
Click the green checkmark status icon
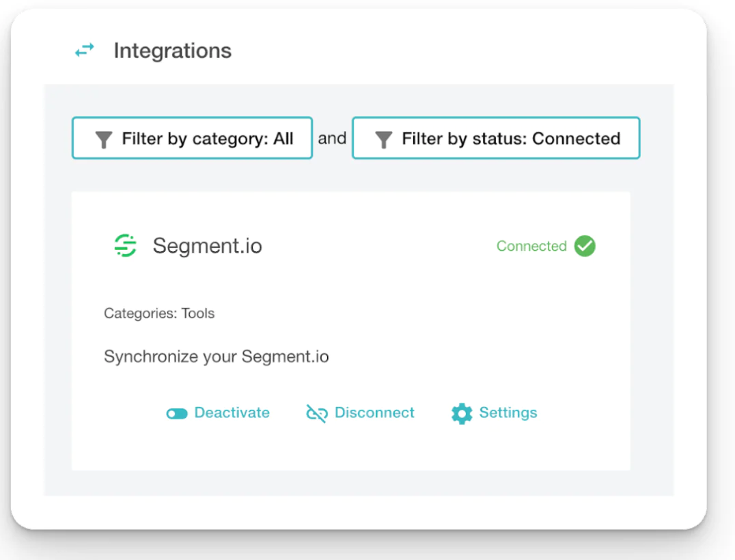pyautogui.click(x=585, y=246)
